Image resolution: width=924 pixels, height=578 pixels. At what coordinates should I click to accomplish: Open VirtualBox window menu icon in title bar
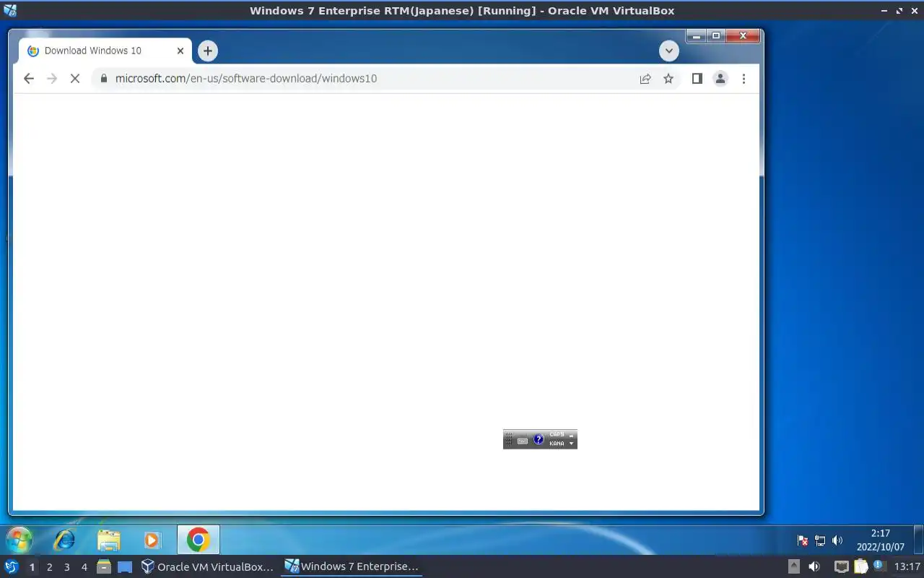click(x=10, y=10)
